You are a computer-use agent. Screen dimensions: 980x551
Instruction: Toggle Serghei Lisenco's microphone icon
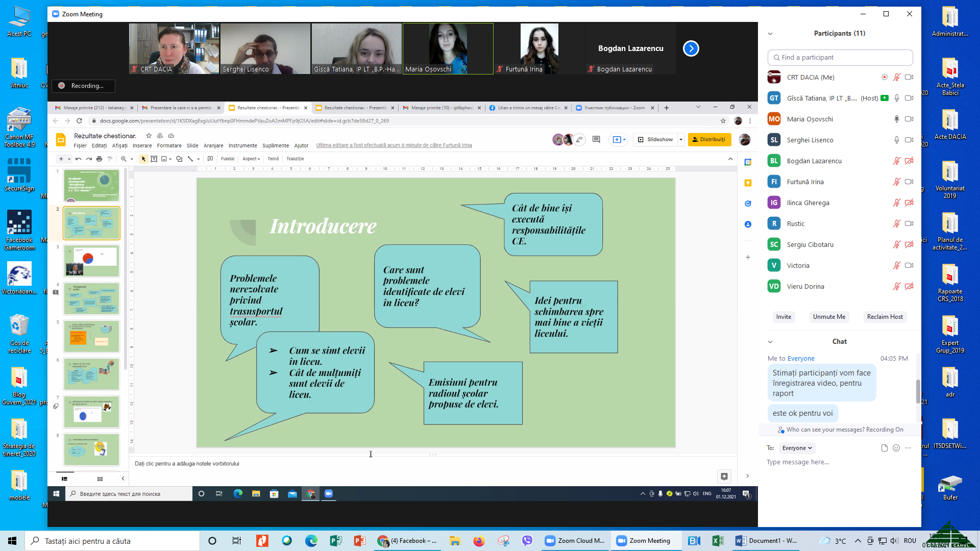896,140
